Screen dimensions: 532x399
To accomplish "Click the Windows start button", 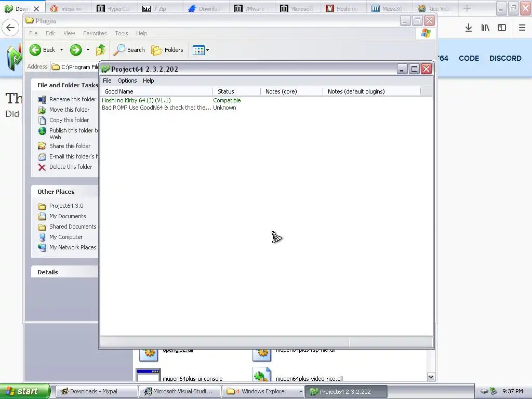I will point(24,392).
